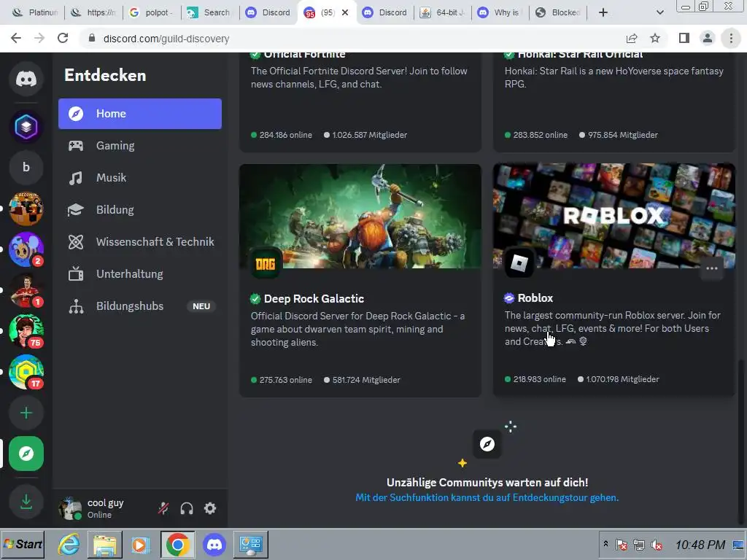Bookmark this page with the star icon
Screen dimensions: 747x560
tap(655, 39)
